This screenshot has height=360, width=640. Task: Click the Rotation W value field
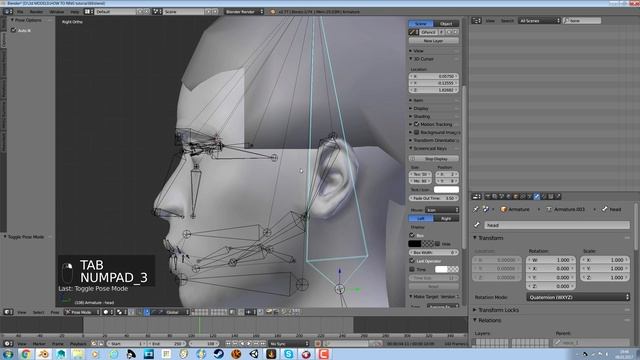click(x=551, y=260)
